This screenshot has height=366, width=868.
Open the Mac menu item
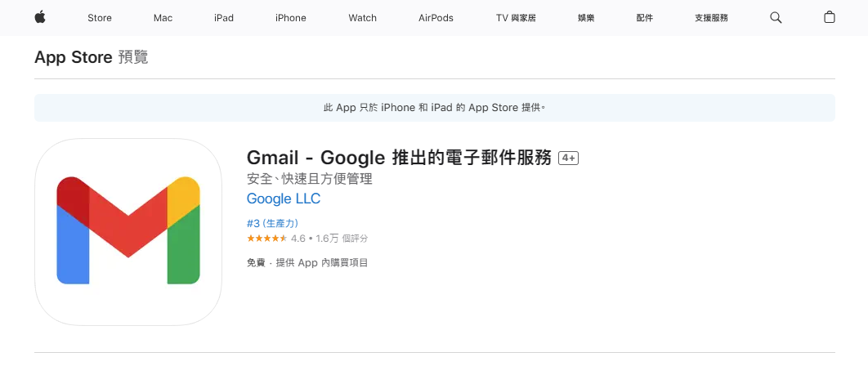click(x=163, y=18)
